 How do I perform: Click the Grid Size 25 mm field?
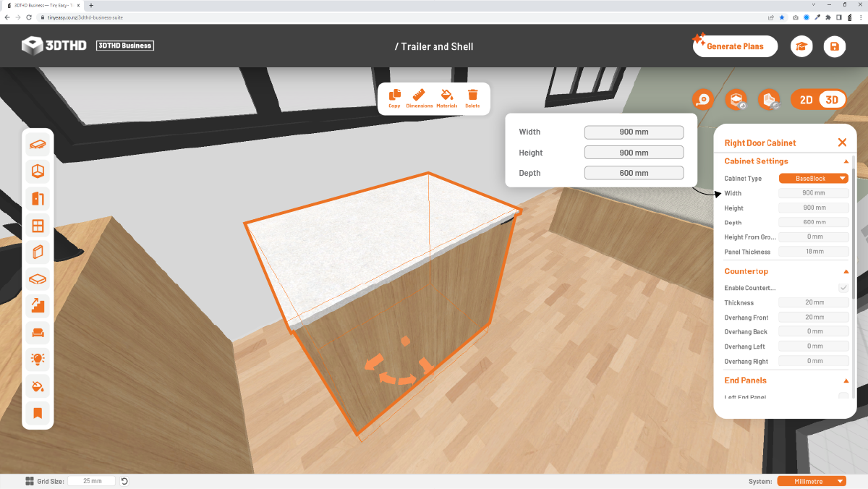click(x=92, y=481)
